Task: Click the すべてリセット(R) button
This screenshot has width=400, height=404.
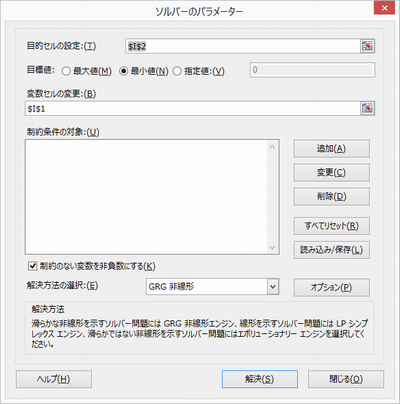Action: [331, 226]
